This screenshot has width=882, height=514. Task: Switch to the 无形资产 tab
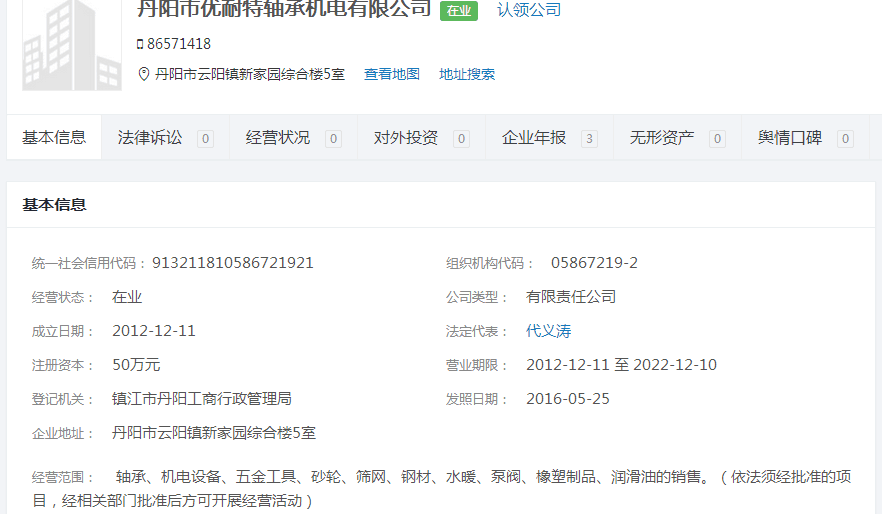point(662,138)
